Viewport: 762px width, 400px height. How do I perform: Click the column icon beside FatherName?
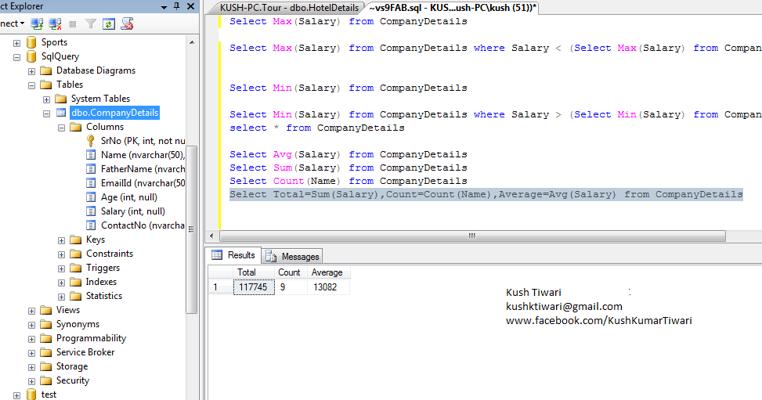coord(90,169)
